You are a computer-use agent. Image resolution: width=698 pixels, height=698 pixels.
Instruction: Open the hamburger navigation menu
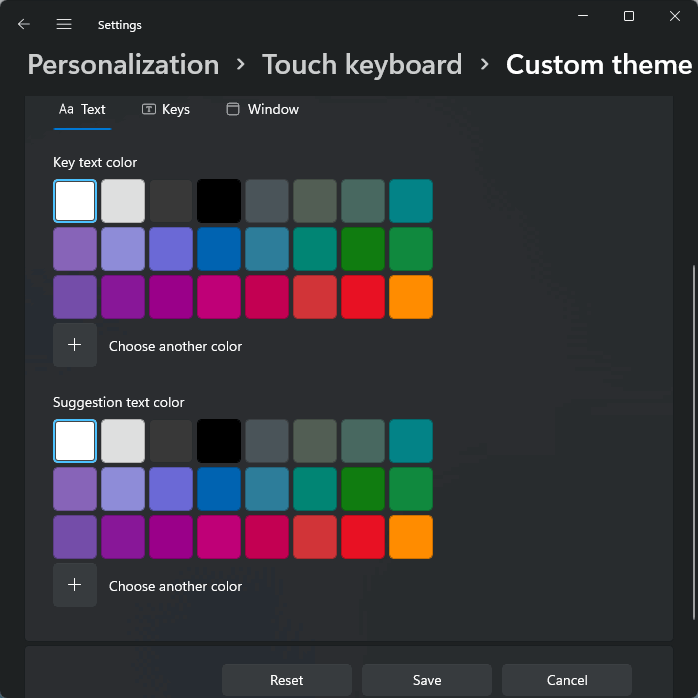[x=64, y=24]
